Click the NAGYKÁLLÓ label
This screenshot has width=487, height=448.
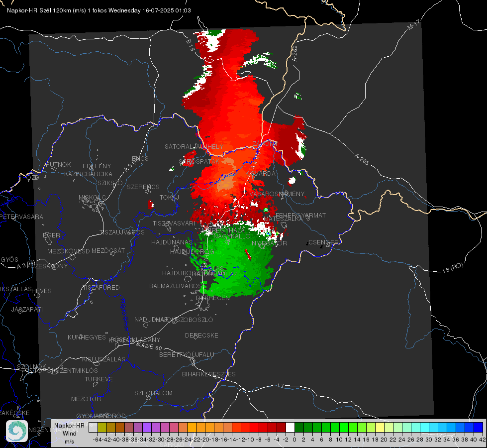(232, 236)
